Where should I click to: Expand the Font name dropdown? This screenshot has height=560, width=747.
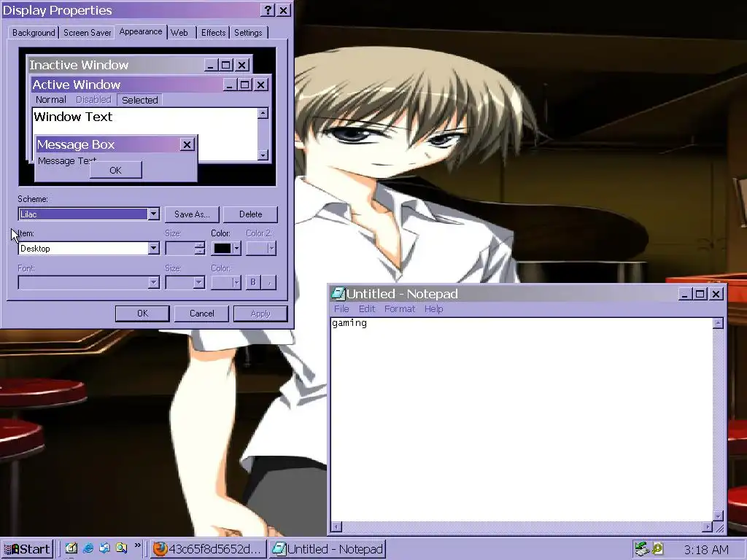tap(153, 282)
